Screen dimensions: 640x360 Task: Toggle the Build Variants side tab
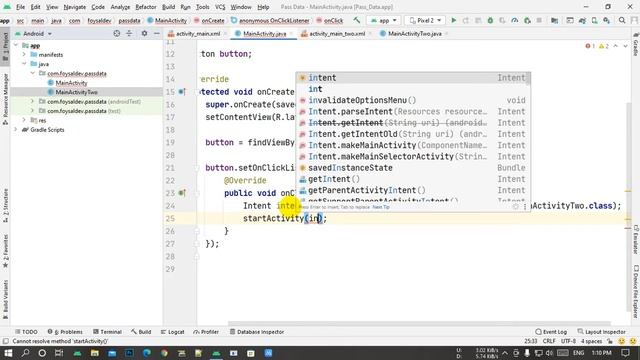click(5, 299)
